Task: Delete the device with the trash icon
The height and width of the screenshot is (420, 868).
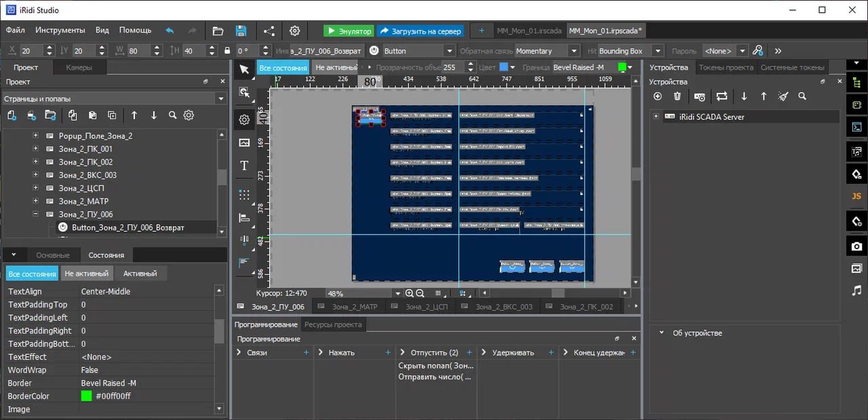Action: point(677,96)
